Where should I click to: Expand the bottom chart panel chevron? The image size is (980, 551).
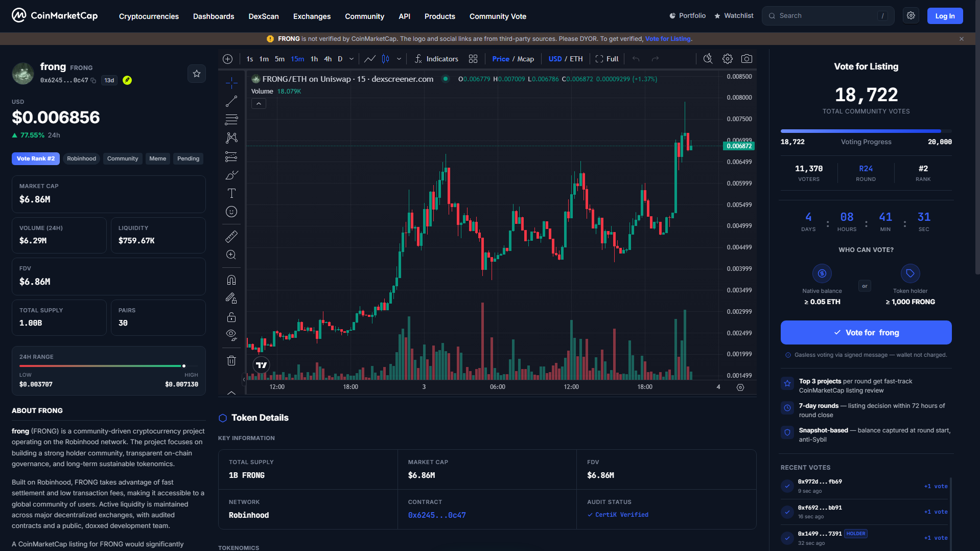[x=231, y=393]
